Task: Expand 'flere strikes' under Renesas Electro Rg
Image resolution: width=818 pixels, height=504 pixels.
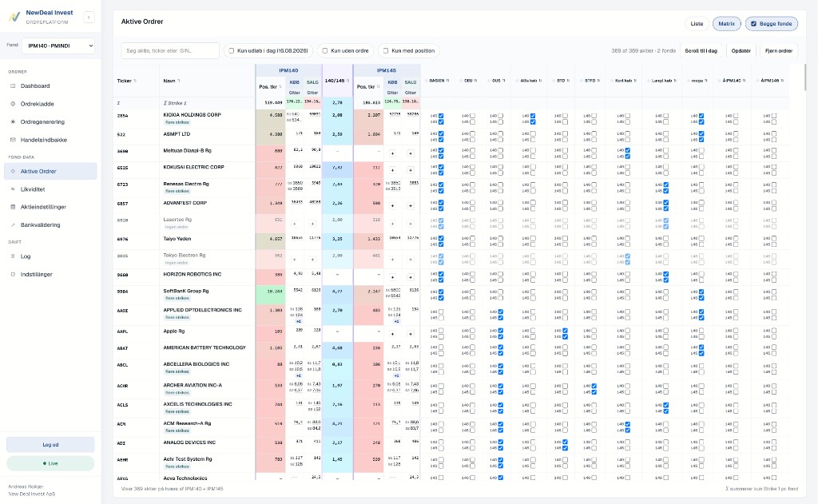Action: (x=177, y=192)
